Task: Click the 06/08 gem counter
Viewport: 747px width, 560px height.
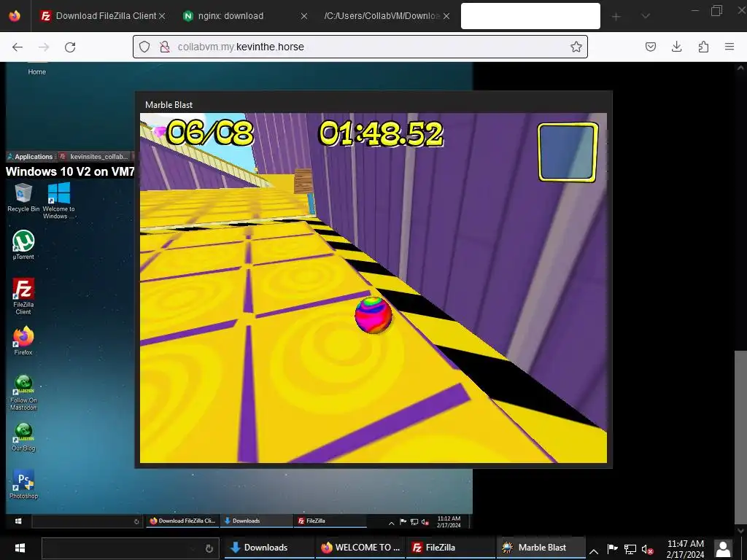Action: 210,133
